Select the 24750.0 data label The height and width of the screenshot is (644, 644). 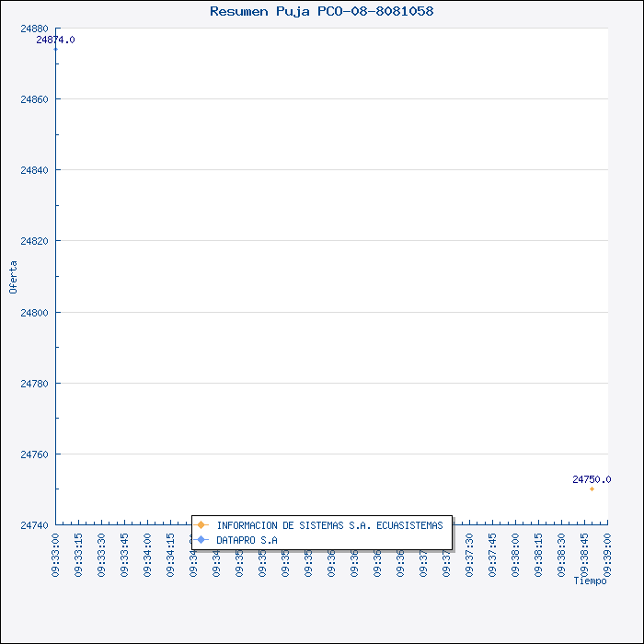[592, 479]
